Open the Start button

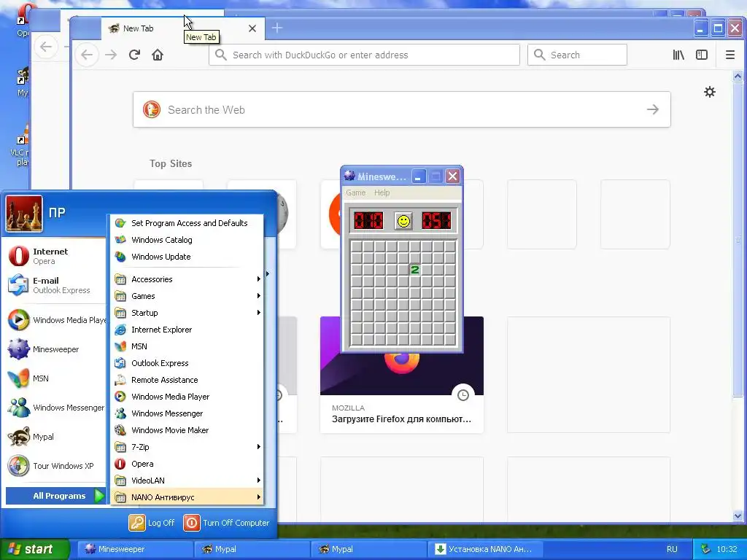click(34, 549)
